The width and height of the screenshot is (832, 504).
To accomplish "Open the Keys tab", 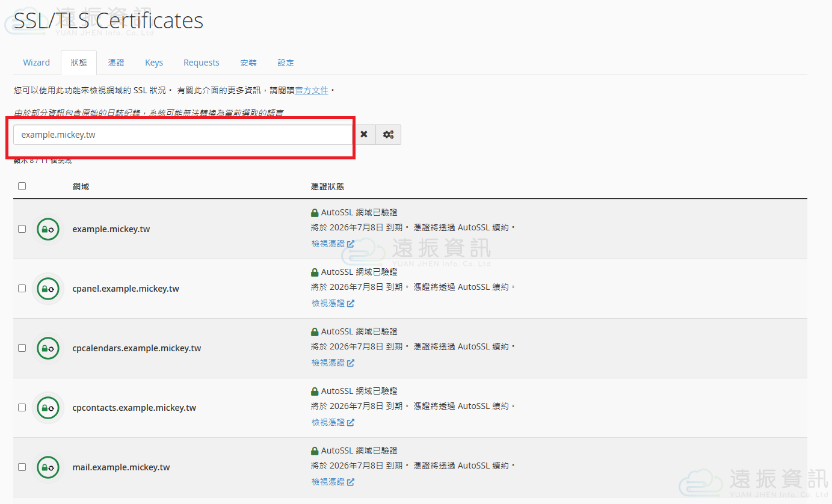I will pyautogui.click(x=154, y=63).
